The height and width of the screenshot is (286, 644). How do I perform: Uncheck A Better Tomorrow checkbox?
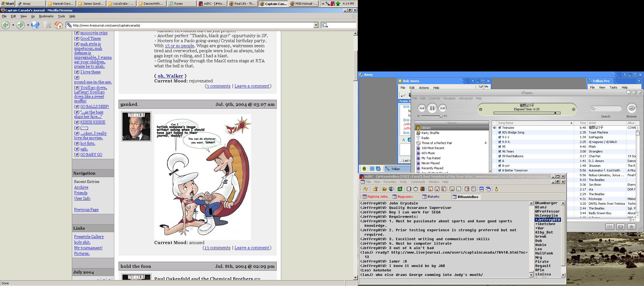(499, 170)
